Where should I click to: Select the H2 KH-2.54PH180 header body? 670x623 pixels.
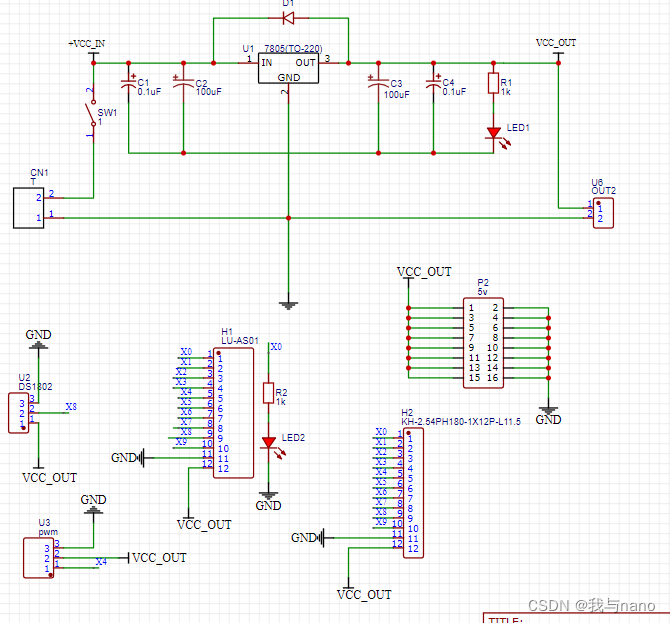[414, 493]
